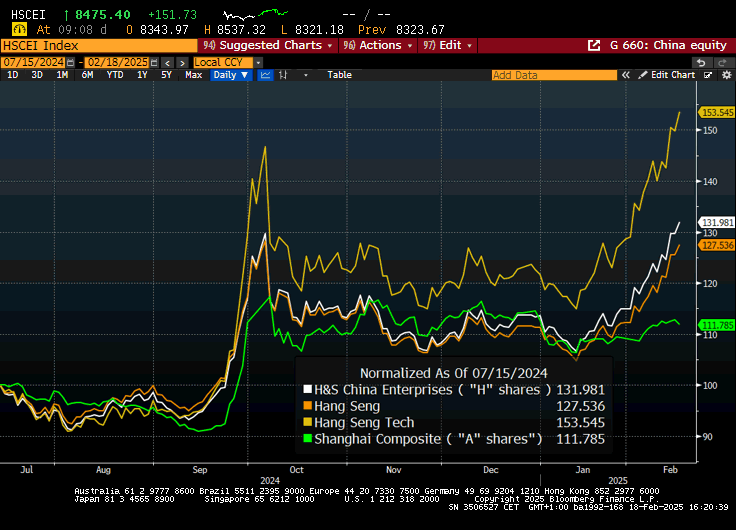Screen dimensions: 736x530
Task: Click the 153.545 yellow axis value label
Action: point(717,113)
